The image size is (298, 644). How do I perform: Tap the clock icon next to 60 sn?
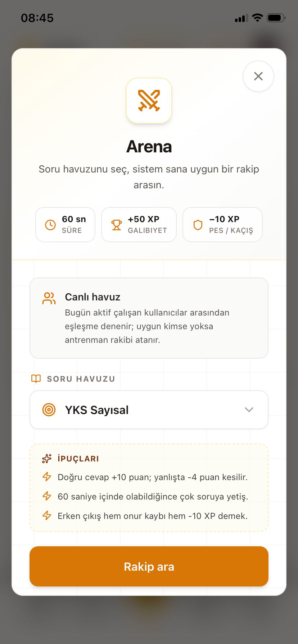pyautogui.click(x=50, y=225)
